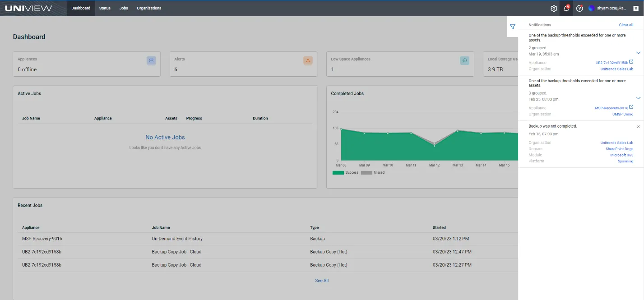Toggle the Success legend swatch

coord(338,173)
